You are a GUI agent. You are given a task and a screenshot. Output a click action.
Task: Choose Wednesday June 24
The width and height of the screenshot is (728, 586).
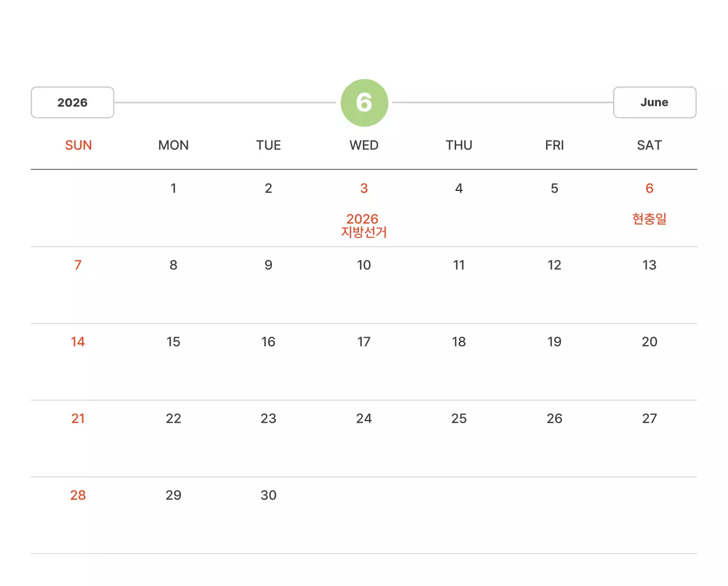click(364, 418)
